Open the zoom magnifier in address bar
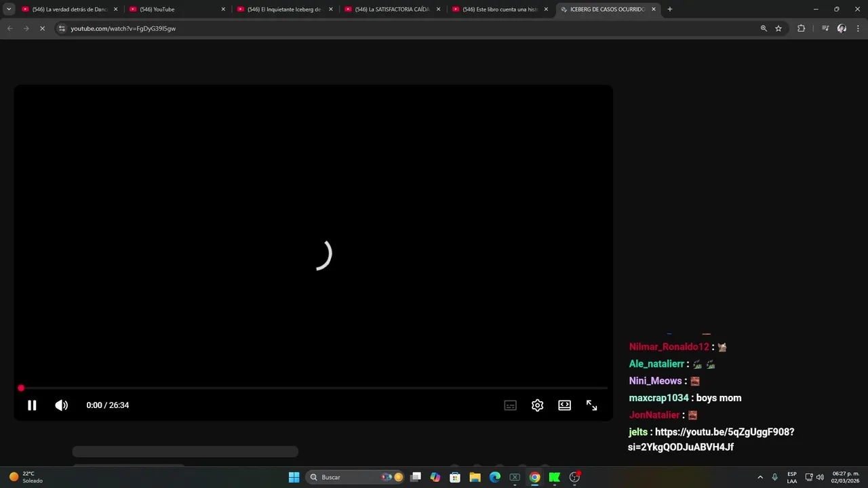Screen dimensions: 868x488 point(764,28)
